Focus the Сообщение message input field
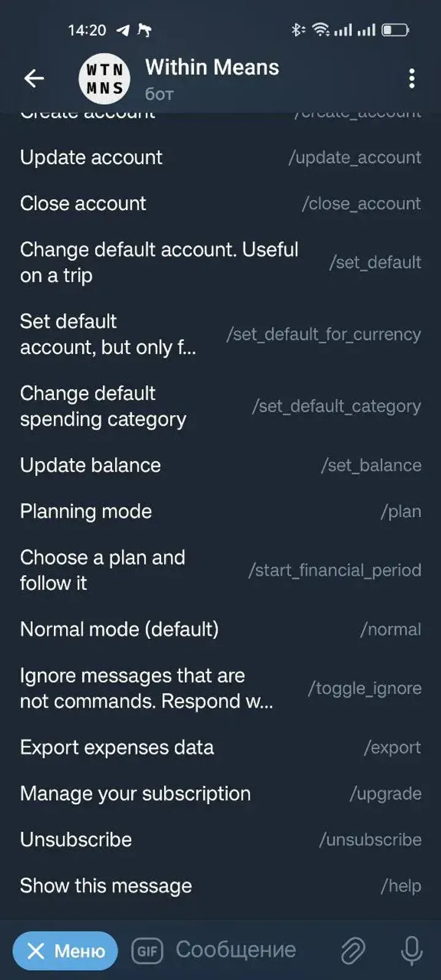 [236, 950]
